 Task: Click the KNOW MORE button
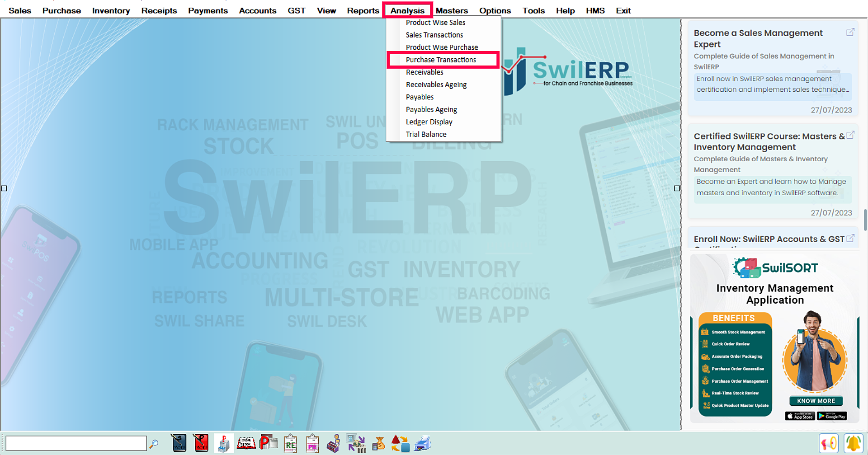pyautogui.click(x=816, y=401)
